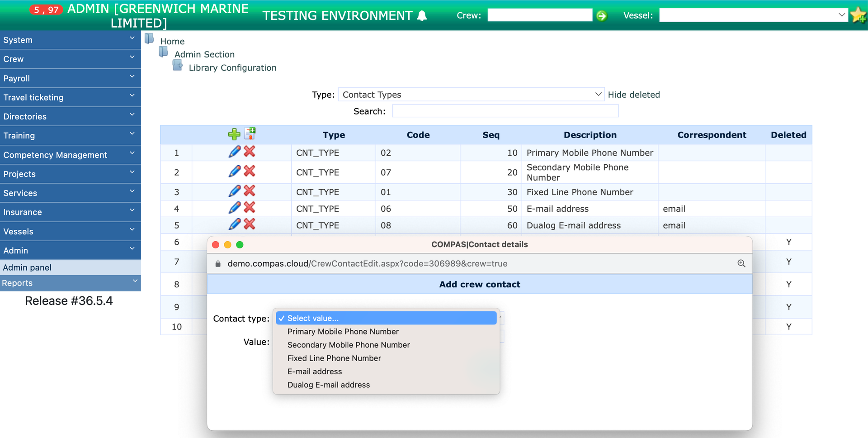Viewport: 868px width, 438px height.
Task: Select Primary Mobile Phone Number option
Action: [343, 332]
